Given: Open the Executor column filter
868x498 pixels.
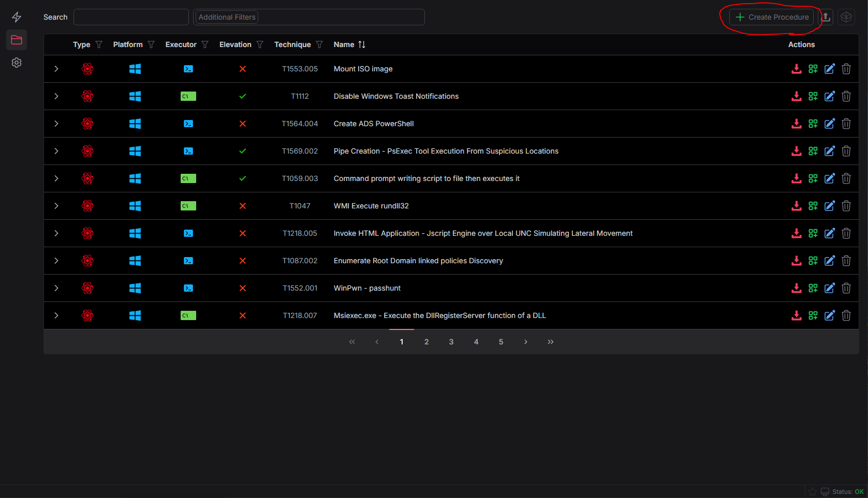Looking at the screenshot, I should [205, 44].
